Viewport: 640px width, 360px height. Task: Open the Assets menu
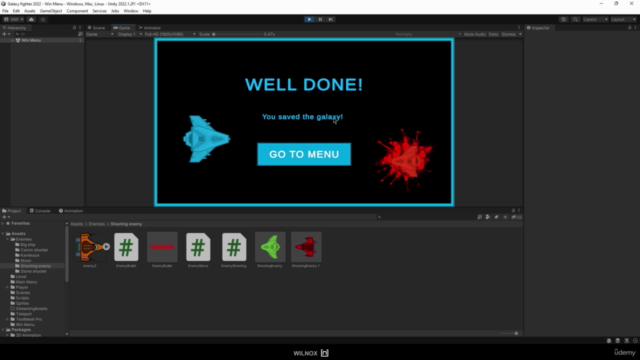tap(29, 11)
